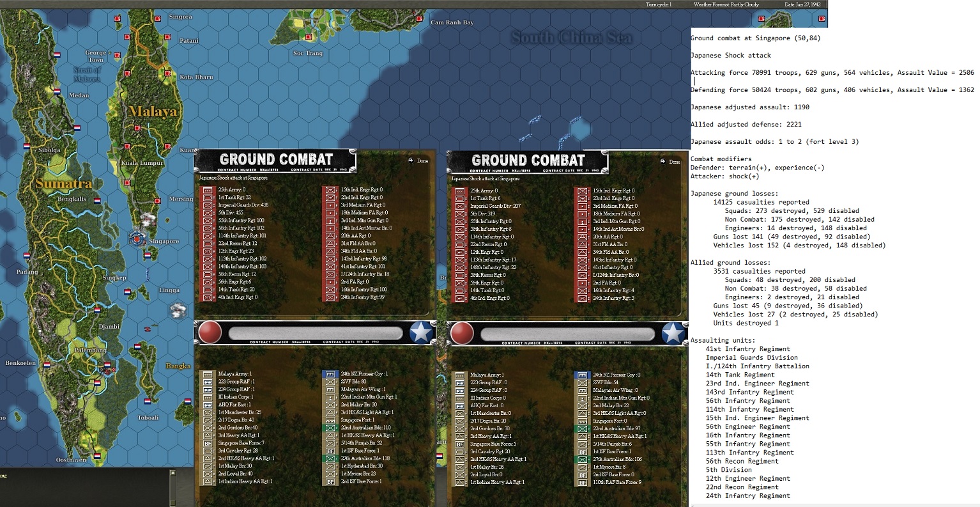The width and height of the screenshot is (980, 507).
Task: Click the Allied star emblem in the '5th Div: 319' panel
Action: click(673, 333)
